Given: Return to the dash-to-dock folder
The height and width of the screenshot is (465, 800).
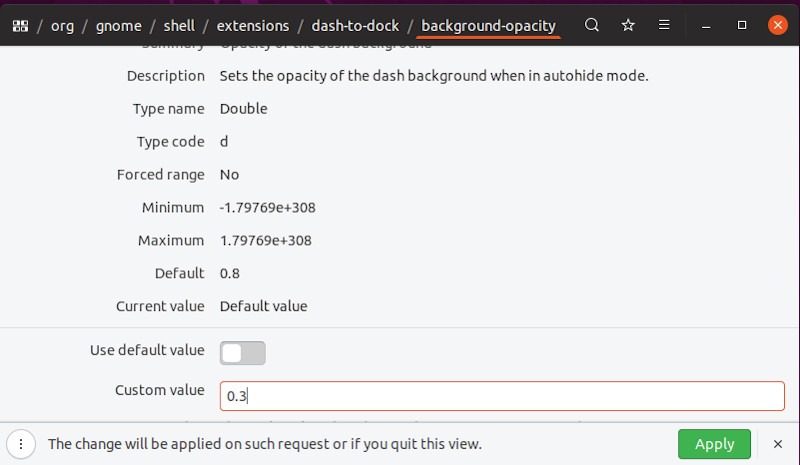Looking at the screenshot, I should 354,26.
